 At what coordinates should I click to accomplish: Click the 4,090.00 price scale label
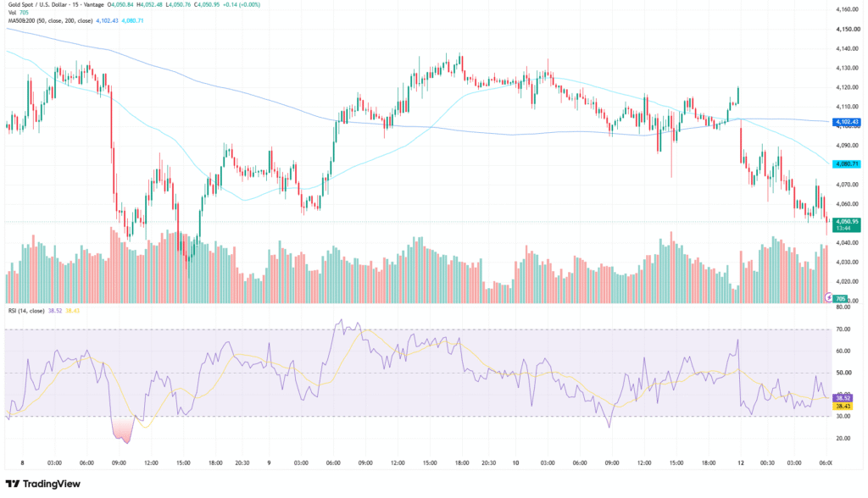tap(848, 146)
